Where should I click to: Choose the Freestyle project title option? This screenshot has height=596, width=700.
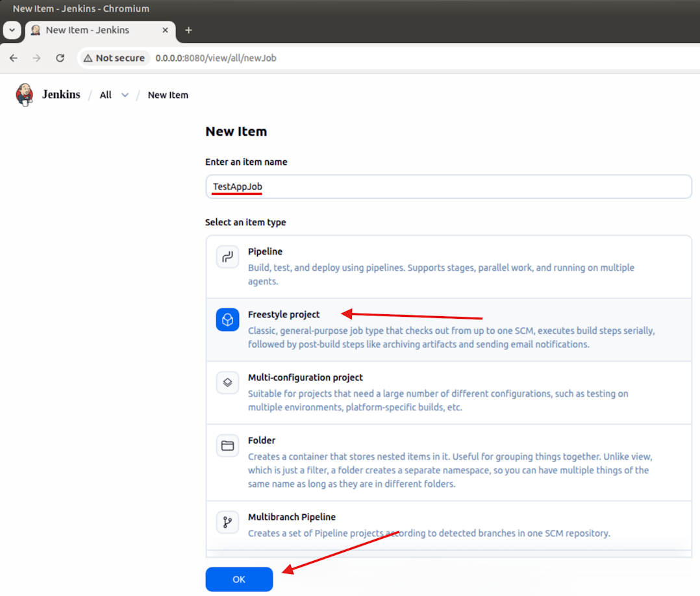pyautogui.click(x=284, y=314)
